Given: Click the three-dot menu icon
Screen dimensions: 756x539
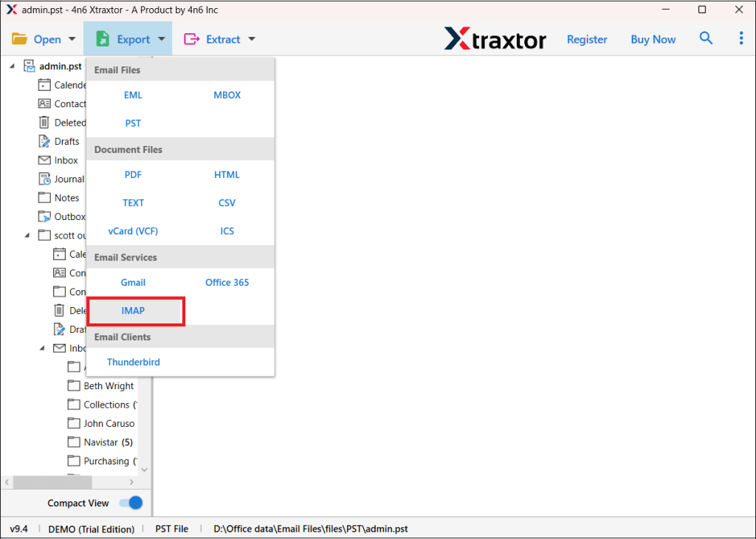Looking at the screenshot, I should pos(740,38).
